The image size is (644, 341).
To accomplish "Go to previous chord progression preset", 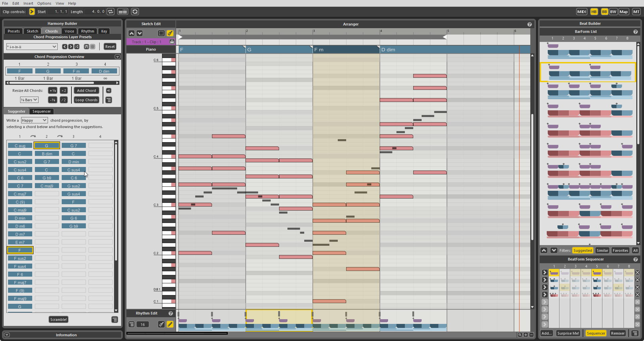I will pos(65,47).
